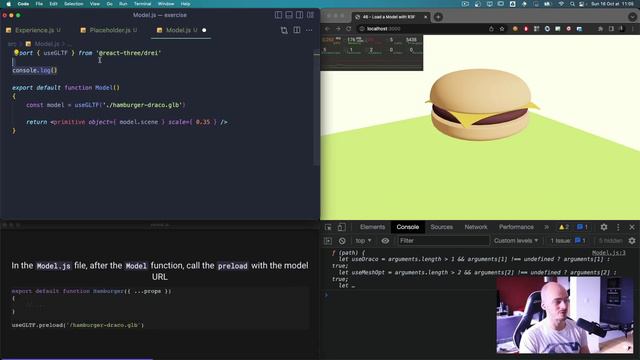Click the 5 hidden messages label

610,241
